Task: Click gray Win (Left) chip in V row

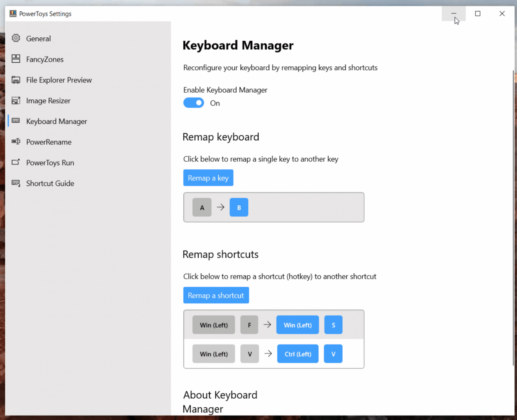Action: click(214, 354)
